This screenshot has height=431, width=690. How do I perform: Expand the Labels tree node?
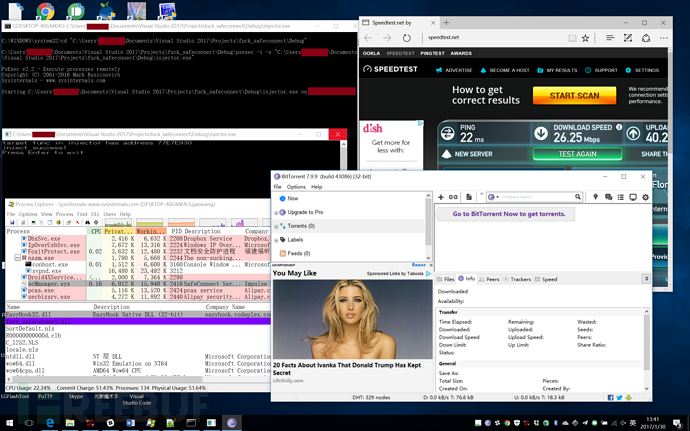(276, 240)
